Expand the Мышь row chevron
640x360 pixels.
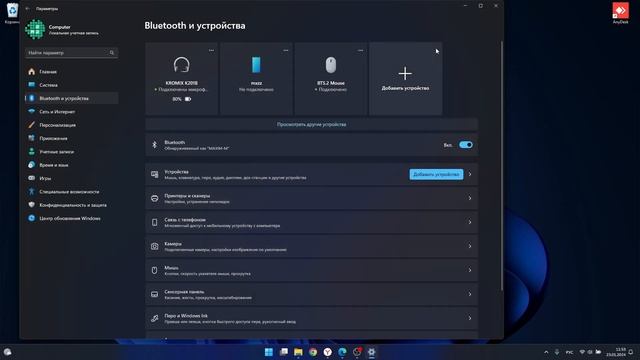tap(470, 270)
